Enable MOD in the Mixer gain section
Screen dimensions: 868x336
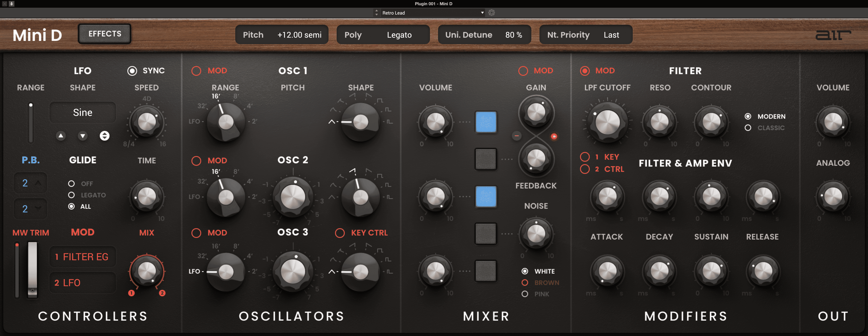[523, 71]
